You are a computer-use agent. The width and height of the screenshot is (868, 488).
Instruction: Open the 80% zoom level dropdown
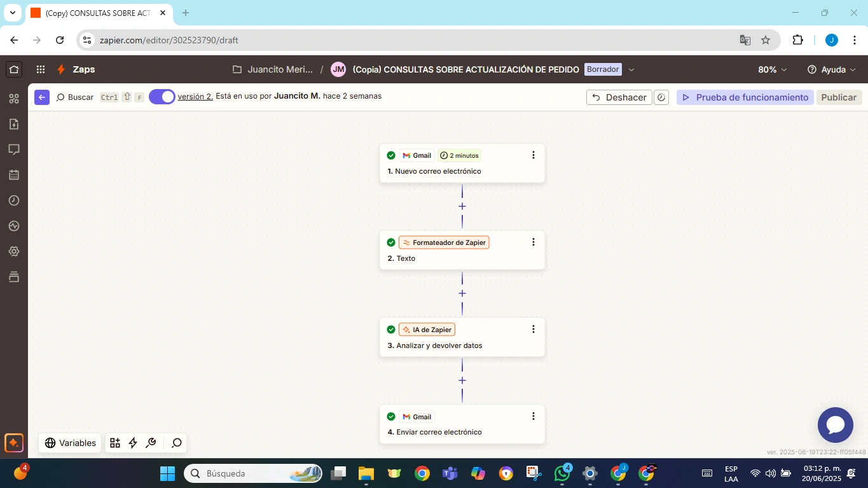773,69
